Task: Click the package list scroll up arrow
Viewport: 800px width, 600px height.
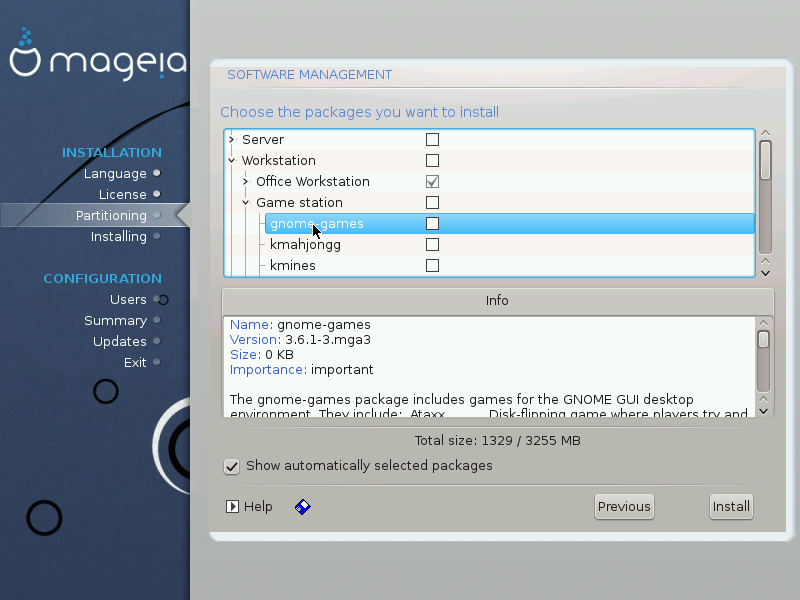Action: coord(765,133)
